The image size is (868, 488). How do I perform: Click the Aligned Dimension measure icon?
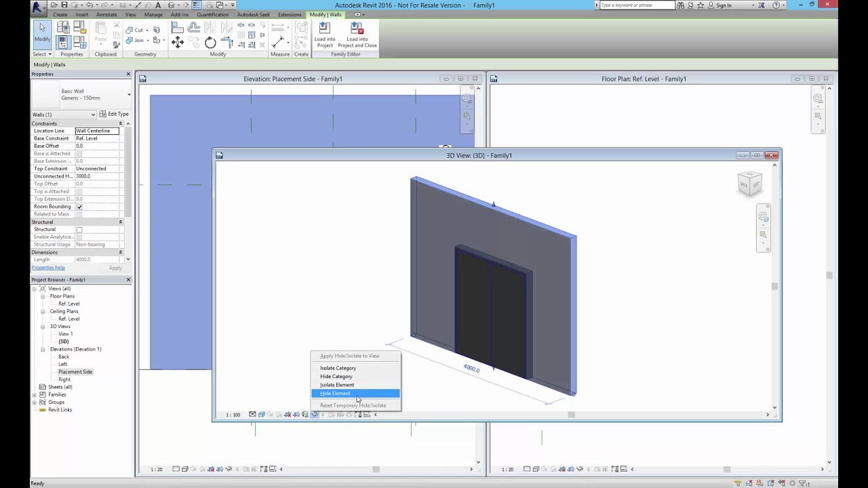[277, 42]
